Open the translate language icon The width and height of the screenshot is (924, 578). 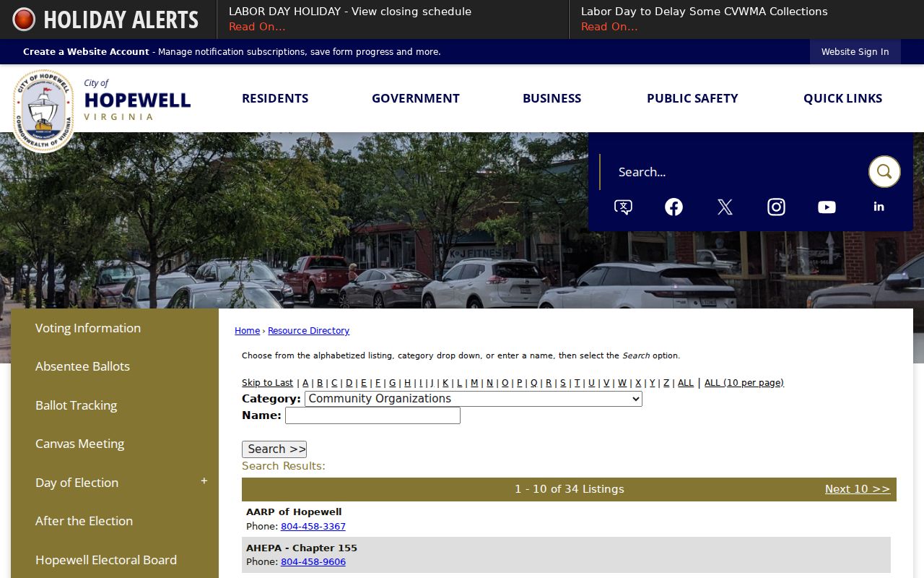click(623, 207)
